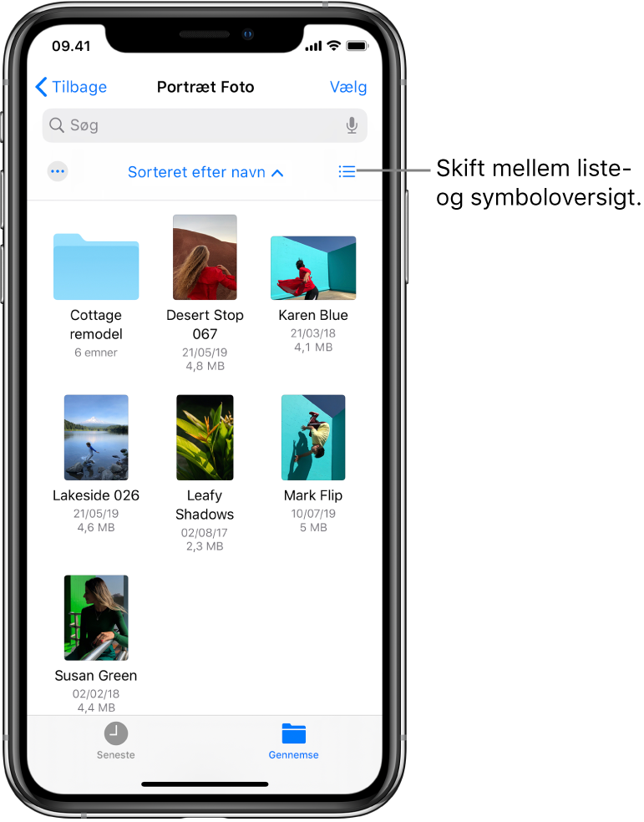Tap the Søg search field

(x=205, y=125)
